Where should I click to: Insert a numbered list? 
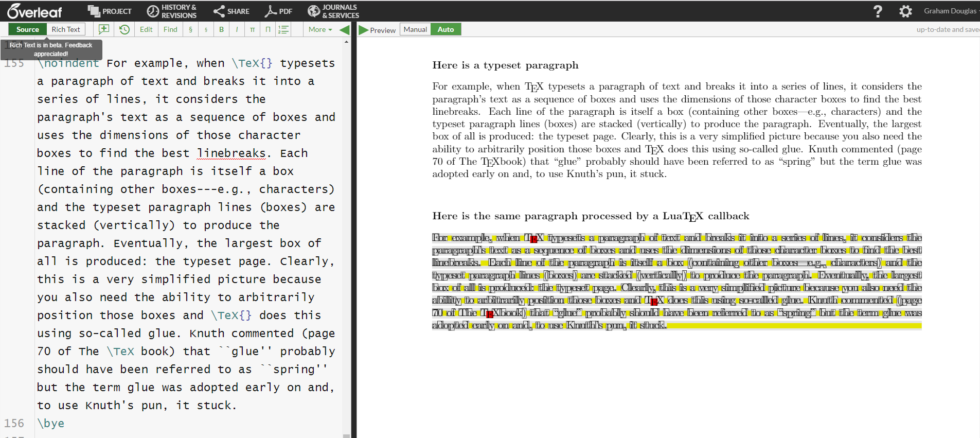pos(283,29)
